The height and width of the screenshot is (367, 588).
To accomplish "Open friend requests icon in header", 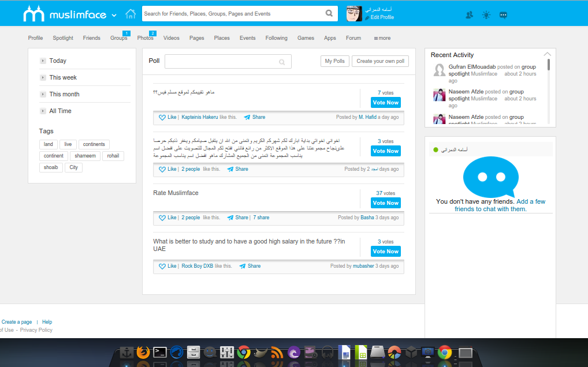I will point(469,15).
